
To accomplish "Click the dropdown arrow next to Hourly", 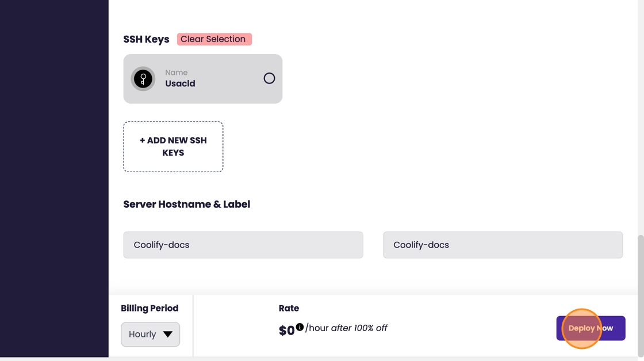I will coord(168,335).
